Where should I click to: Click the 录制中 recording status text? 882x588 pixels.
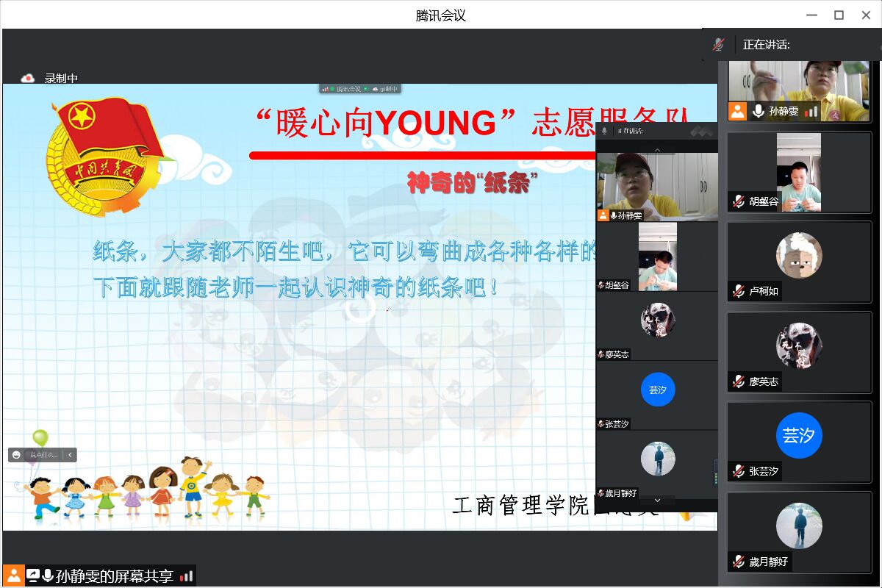point(61,78)
